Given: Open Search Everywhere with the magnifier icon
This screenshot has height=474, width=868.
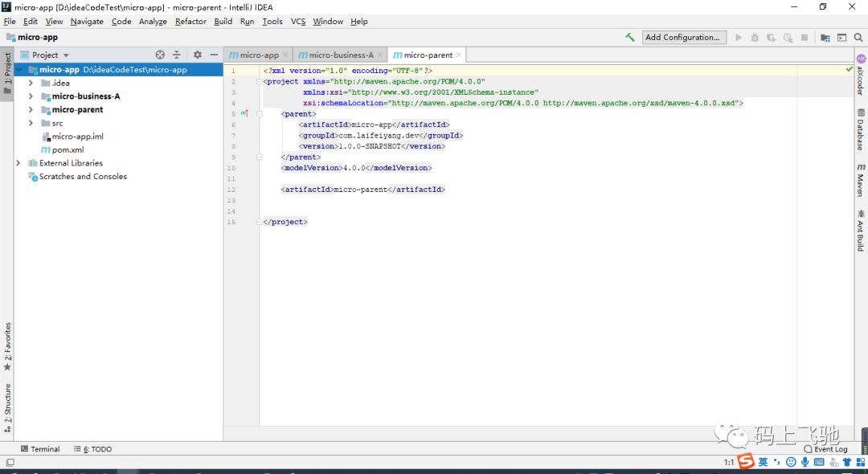Looking at the screenshot, I should [858, 38].
